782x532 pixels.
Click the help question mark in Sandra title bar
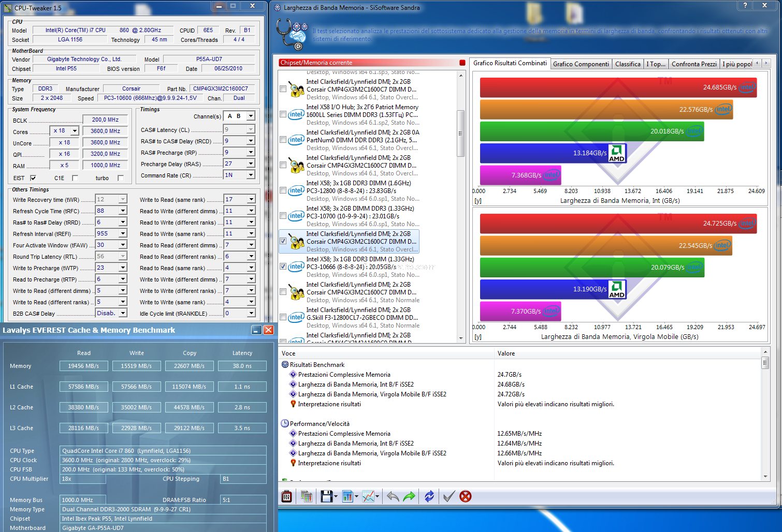click(x=745, y=5)
